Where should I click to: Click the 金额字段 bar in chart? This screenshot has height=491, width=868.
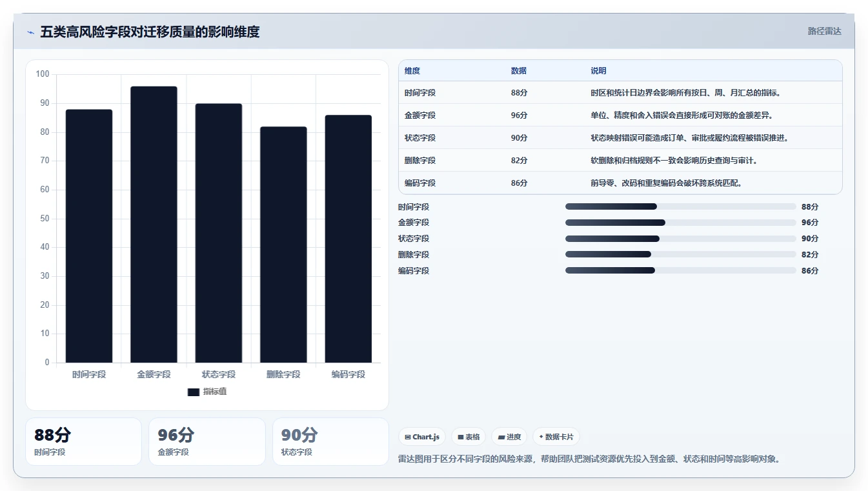click(x=154, y=225)
